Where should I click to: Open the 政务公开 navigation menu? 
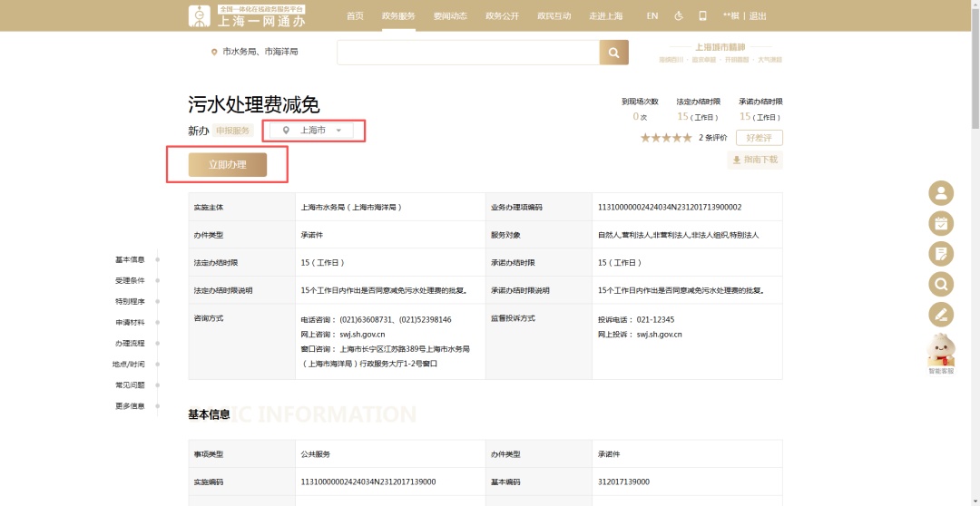coord(502,16)
